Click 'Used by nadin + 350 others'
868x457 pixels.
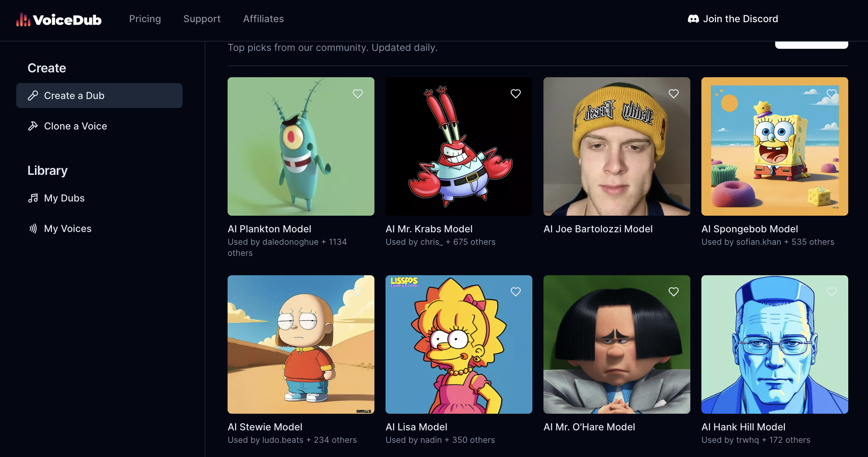click(440, 440)
